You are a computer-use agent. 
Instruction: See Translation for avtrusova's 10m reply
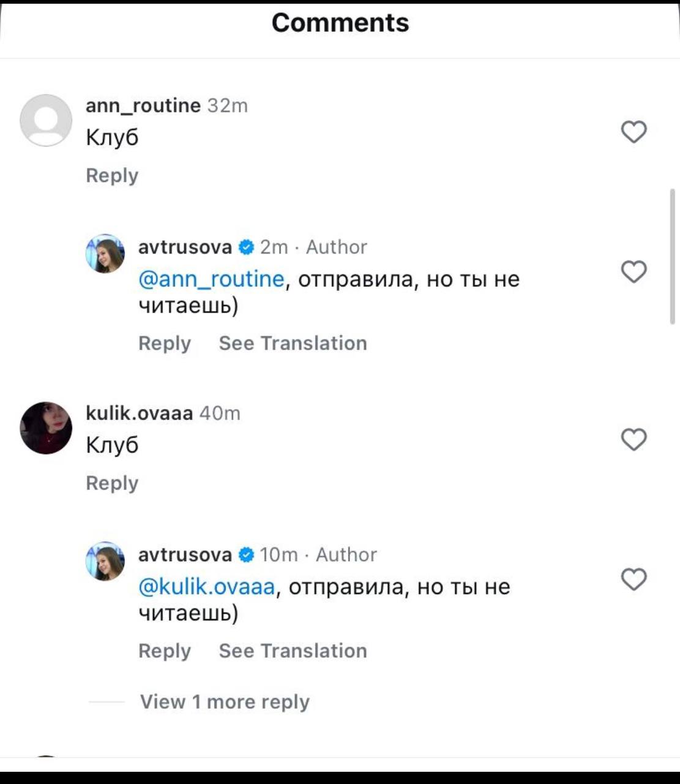pos(293,650)
